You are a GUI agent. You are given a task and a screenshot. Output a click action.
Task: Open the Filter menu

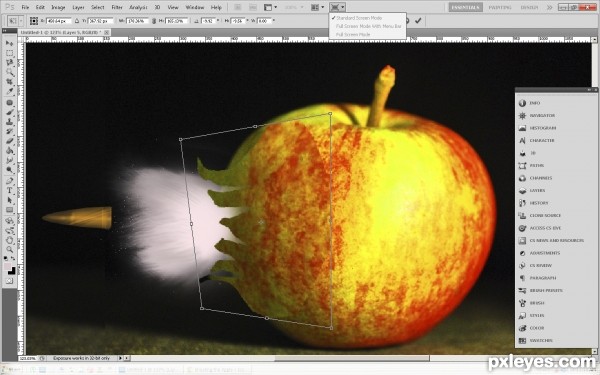point(117,7)
